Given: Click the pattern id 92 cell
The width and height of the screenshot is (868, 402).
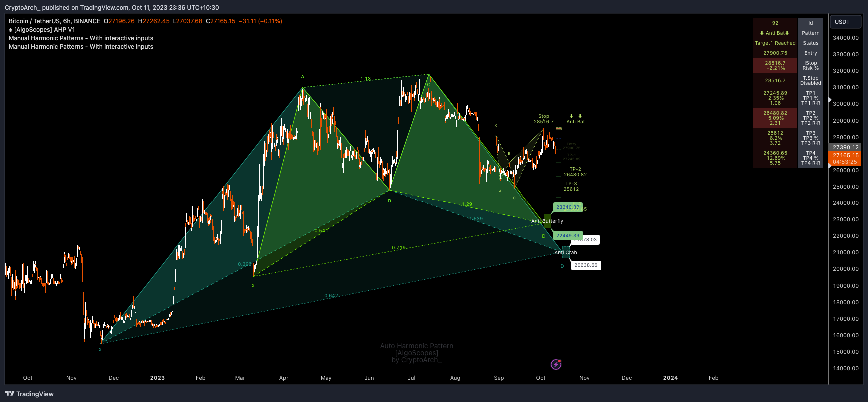Looking at the screenshot, I should coord(775,23).
